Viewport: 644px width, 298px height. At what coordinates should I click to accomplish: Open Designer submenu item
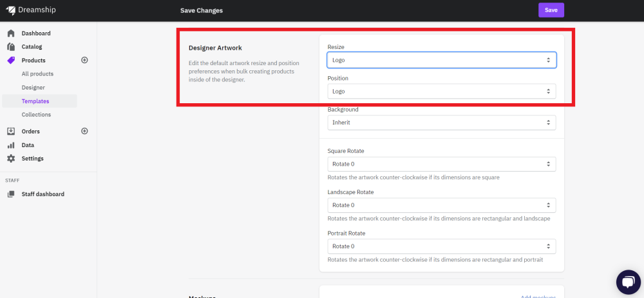coord(33,88)
